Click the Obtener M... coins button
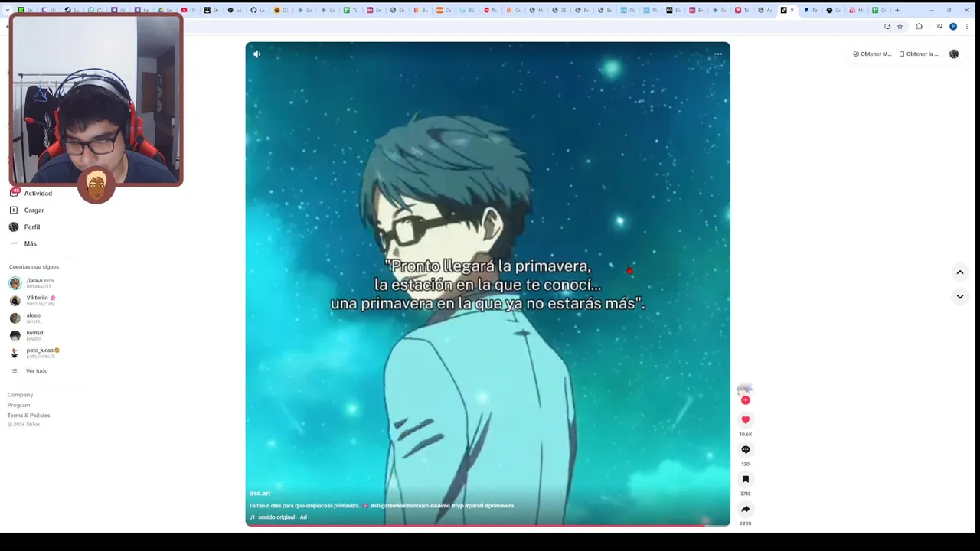The width and height of the screenshot is (980, 551). pyautogui.click(x=872, y=54)
